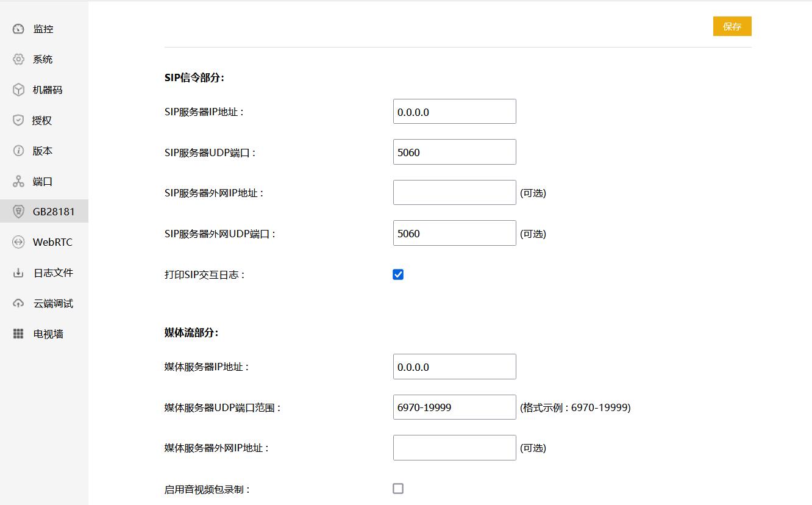Open the 授权 section
812x505 pixels.
[44, 120]
